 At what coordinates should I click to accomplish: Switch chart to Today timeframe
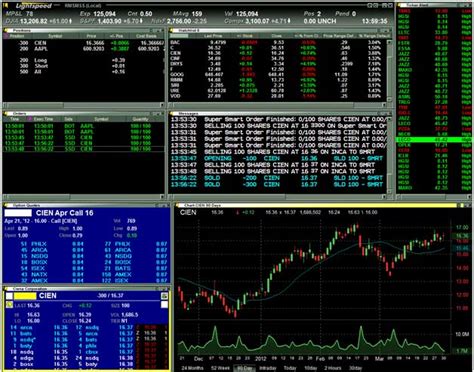coord(290,368)
